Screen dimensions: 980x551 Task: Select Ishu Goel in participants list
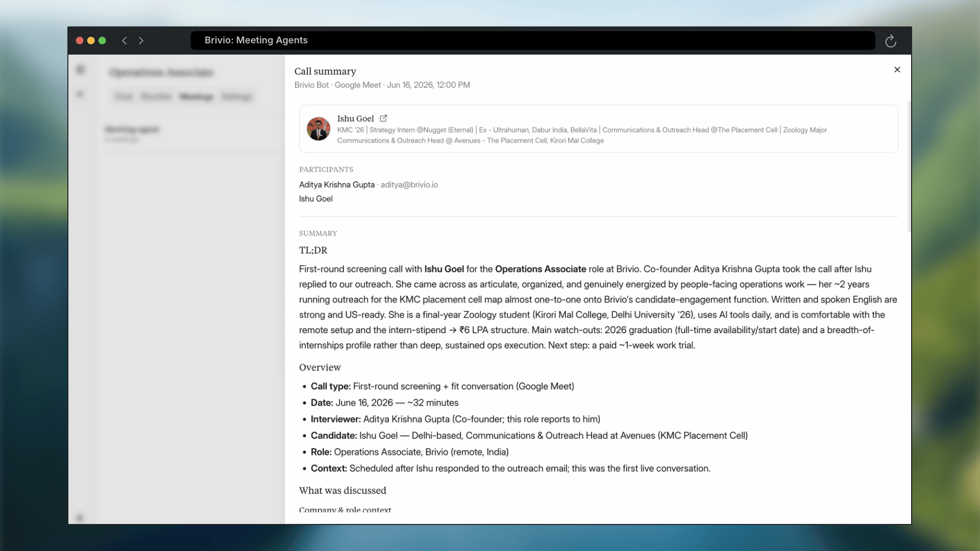click(x=315, y=199)
